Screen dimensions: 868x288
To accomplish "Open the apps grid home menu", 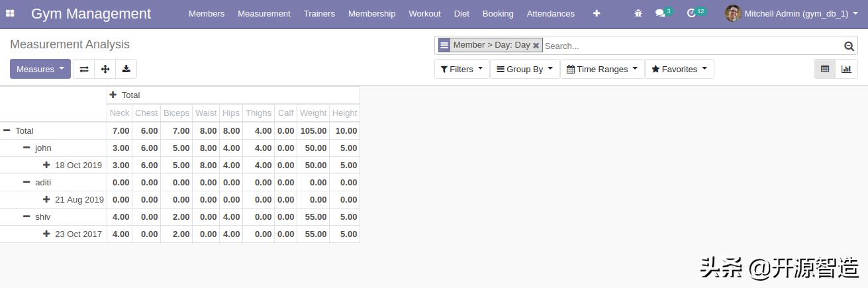I will (x=10, y=13).
